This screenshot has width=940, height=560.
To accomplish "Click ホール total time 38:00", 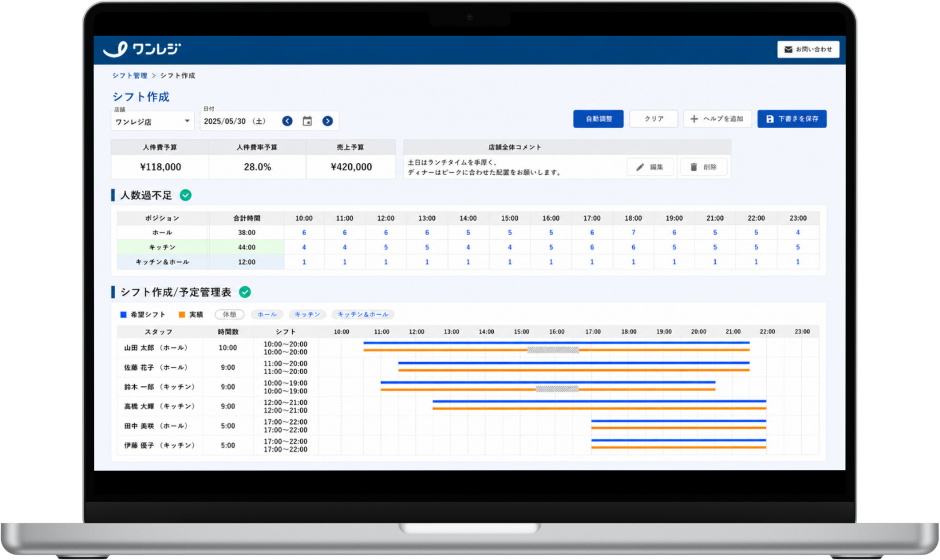I will click(247, 233).
